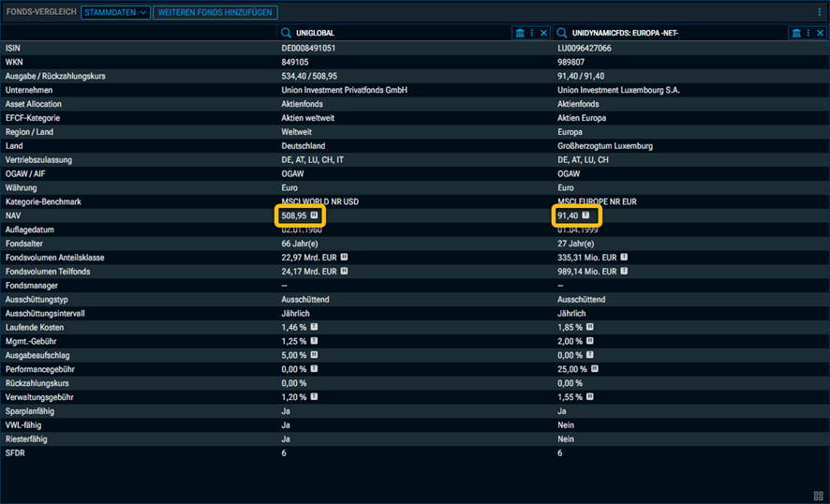Click the 27 Jahr(e) fund age value

[x=575, y=244]
